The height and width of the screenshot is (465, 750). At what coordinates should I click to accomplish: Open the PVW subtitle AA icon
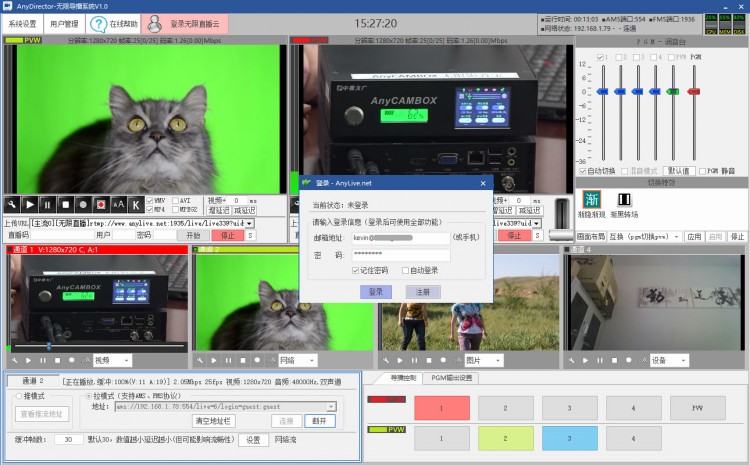click(x=119, y=205)
